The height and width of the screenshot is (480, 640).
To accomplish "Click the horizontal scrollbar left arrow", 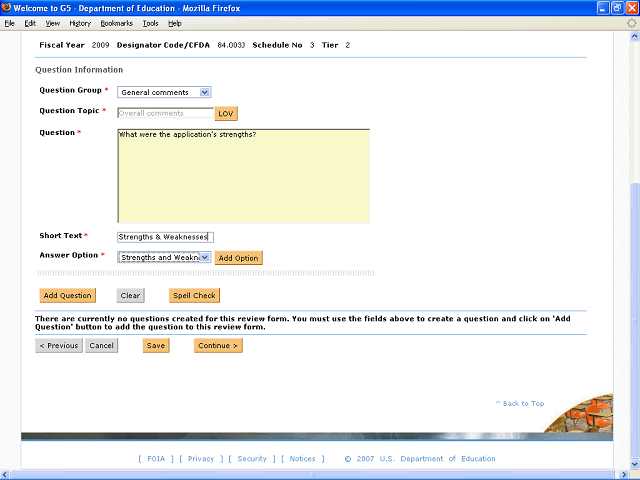I will click(x=5, y=475).
